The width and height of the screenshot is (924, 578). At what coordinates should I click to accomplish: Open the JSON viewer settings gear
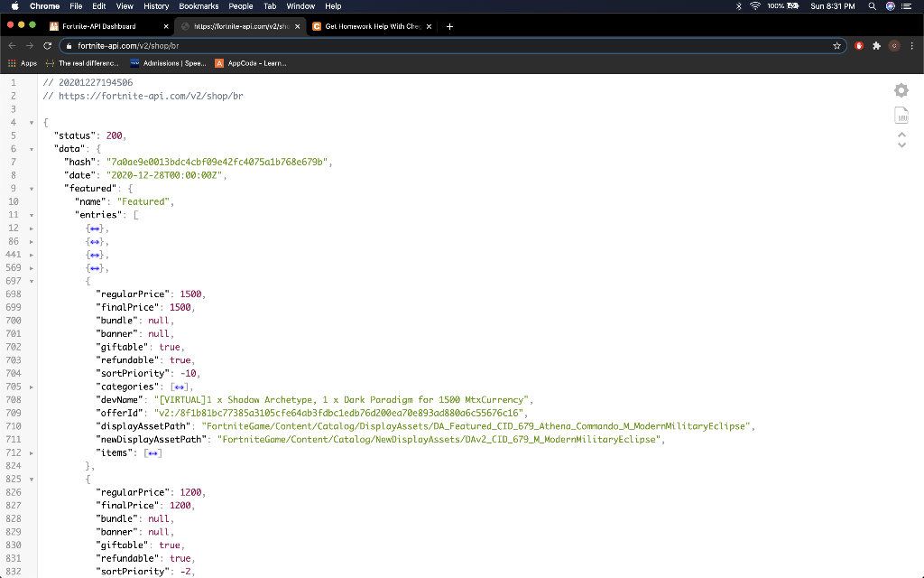(901, 90)
